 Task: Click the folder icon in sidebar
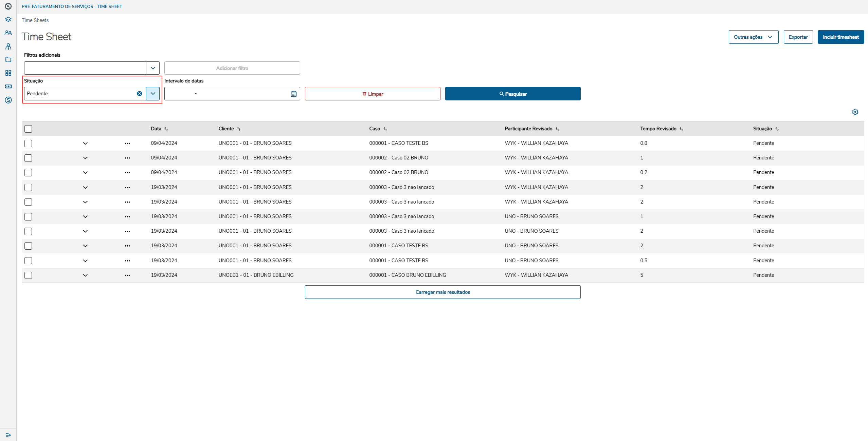coord(8,60)
